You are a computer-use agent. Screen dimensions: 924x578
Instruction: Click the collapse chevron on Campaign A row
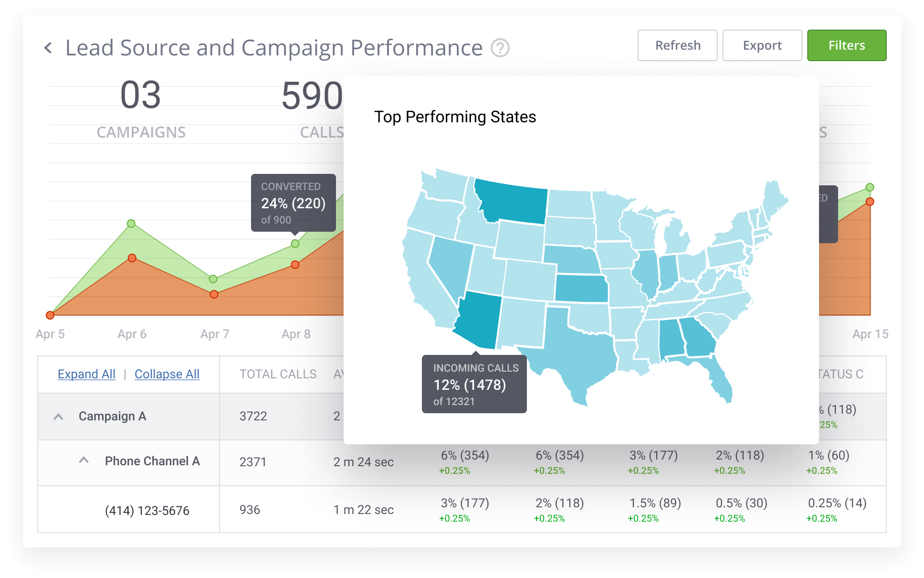[x=59, y=416]
